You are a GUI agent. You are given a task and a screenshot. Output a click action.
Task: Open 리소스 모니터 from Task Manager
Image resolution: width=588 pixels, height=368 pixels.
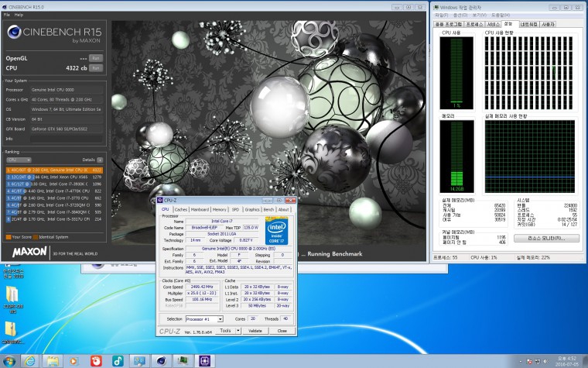[546, 238]
